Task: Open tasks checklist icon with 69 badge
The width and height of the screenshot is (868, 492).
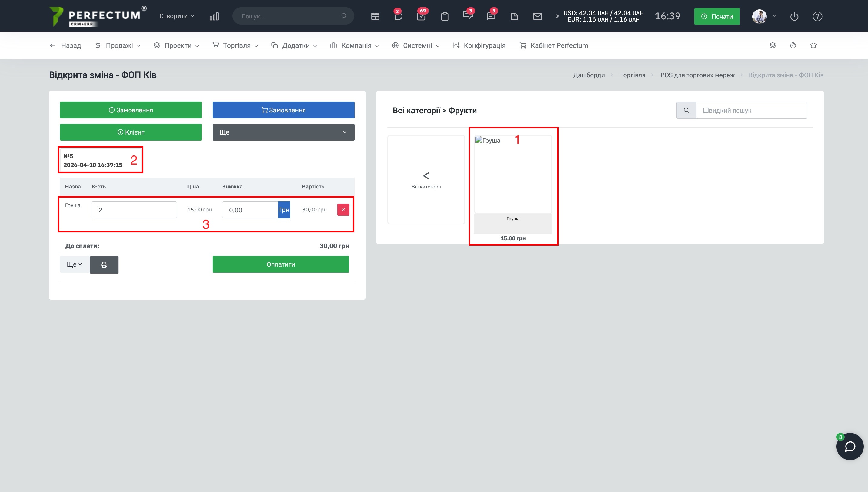Action: pos(421,16)
